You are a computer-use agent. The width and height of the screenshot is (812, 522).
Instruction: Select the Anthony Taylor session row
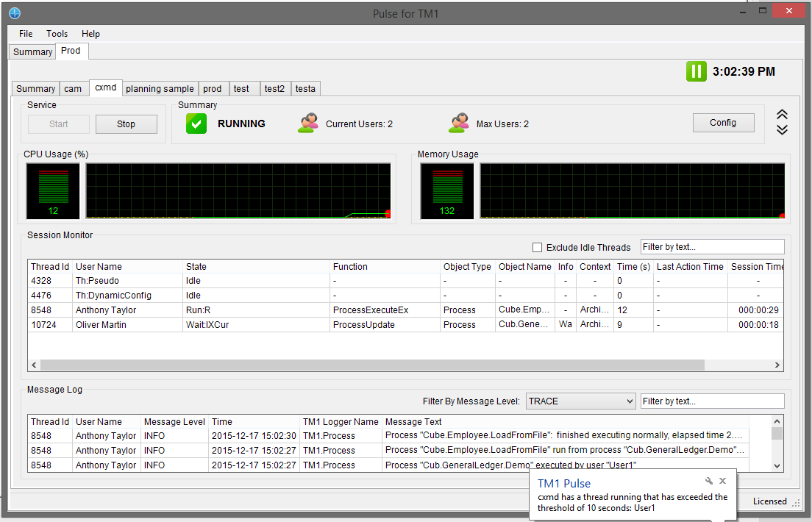pos(405,310)
